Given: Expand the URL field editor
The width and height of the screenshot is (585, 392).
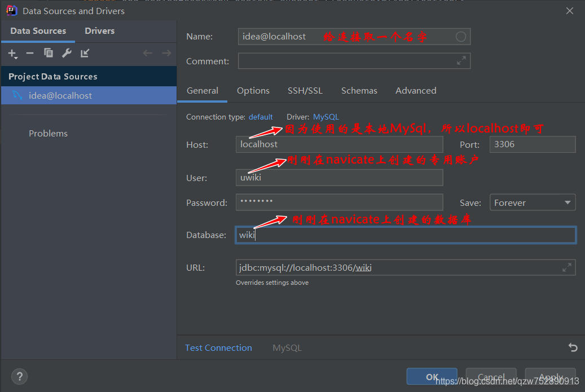Looking at the screenshot, I should click(x=567, y=267).
